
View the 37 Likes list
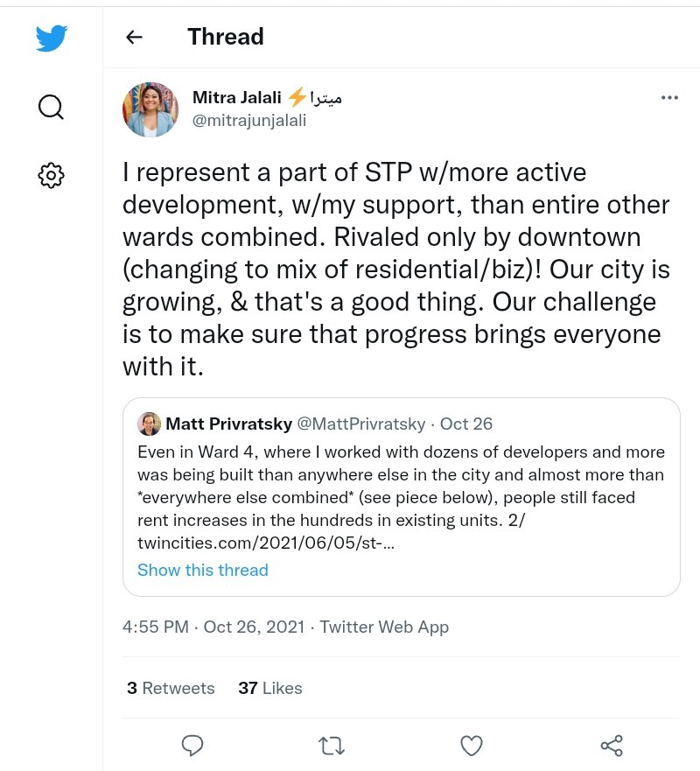pyautogui.click(x=270, y=688)
